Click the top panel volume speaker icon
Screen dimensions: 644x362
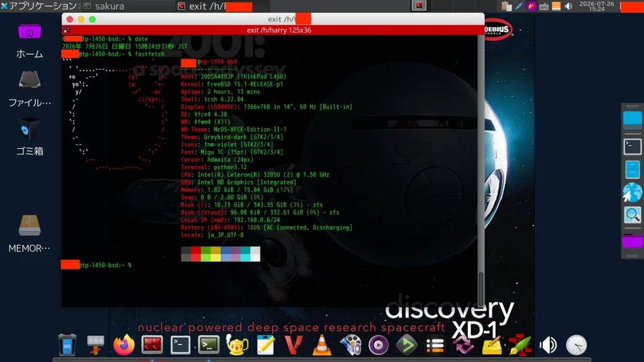point(569,6)
